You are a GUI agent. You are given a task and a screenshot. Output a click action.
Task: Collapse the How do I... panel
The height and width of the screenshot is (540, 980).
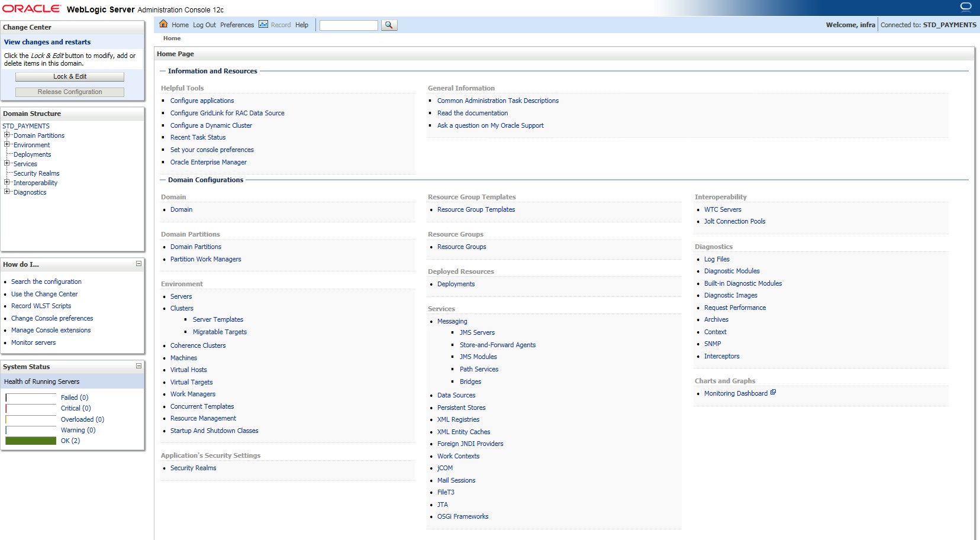pyautogui.click(x=138, y=264)
